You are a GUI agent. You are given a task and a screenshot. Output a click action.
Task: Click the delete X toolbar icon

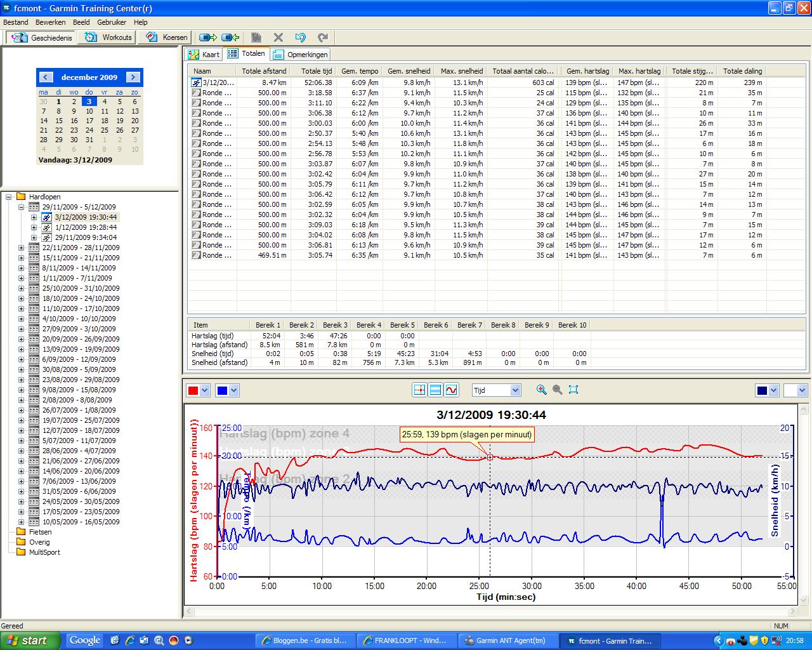point(278,37)
